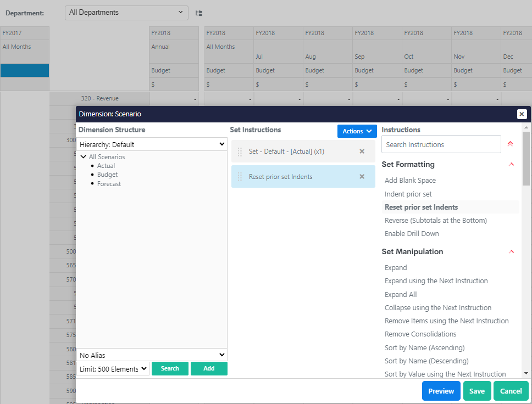Choose the Indent prior set instruction
Image resolution: width=532 pixels, height=404 pixels.
pyautogui.click(x=408, y=194)
